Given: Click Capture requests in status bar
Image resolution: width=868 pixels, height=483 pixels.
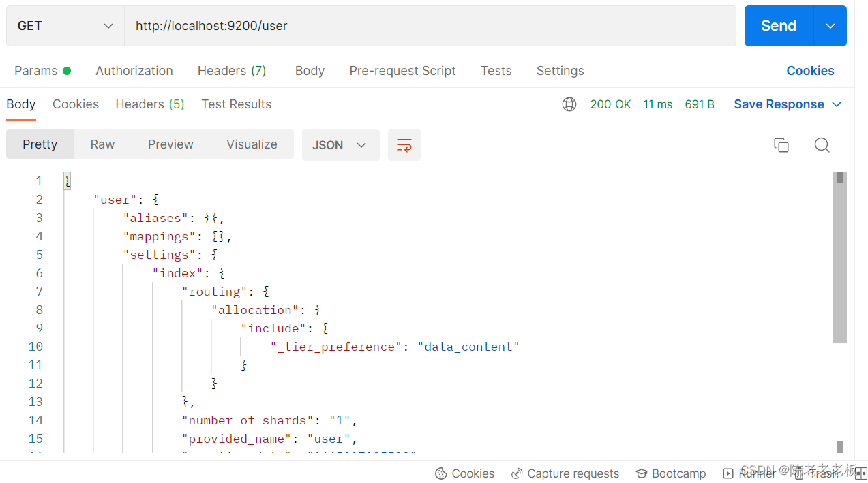Looking at the screenshot, I should (x=565, y=473).
